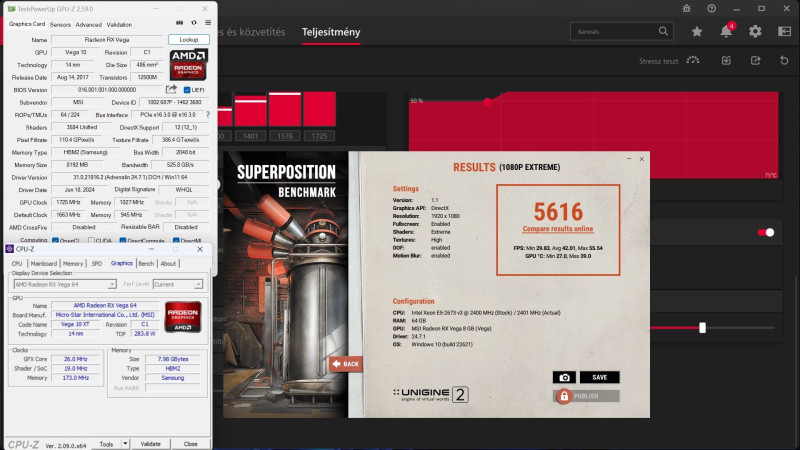Viewport: 800px width, 450px height.
Task: Click the lock icon on Publish
Action: coord(564,396)
